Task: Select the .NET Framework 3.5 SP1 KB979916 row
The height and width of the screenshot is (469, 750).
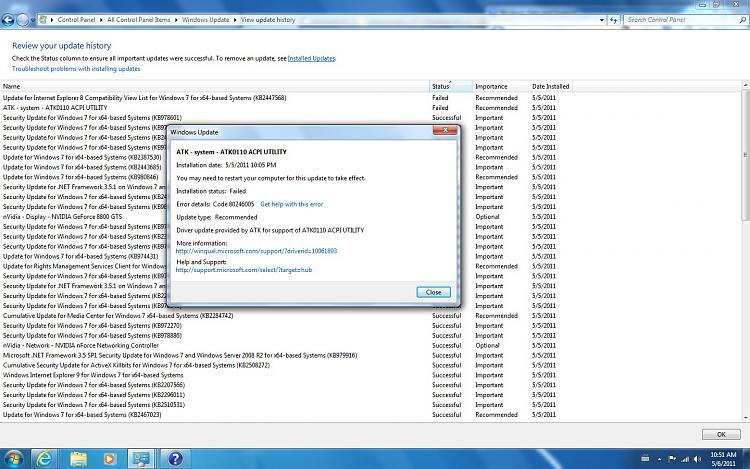Action: [286, 355]
